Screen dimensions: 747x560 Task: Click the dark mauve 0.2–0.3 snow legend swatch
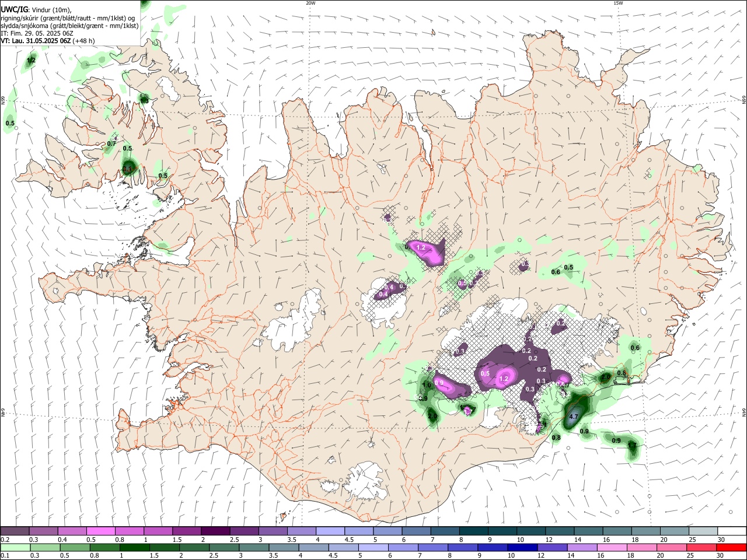coord(15,531)
